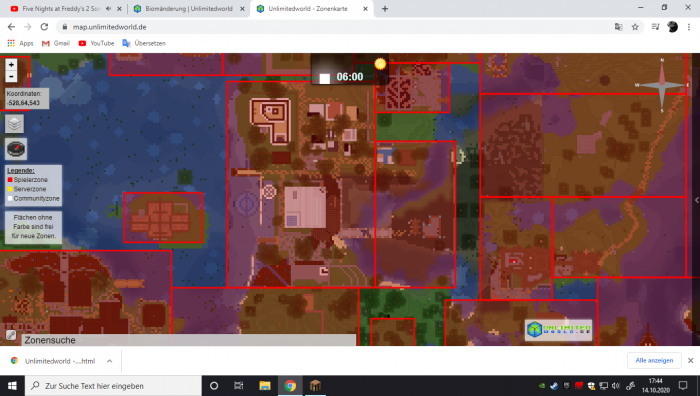700x396 pixels.
Task: Open Windows Security tray icon
Action: [x=592, y=386]
